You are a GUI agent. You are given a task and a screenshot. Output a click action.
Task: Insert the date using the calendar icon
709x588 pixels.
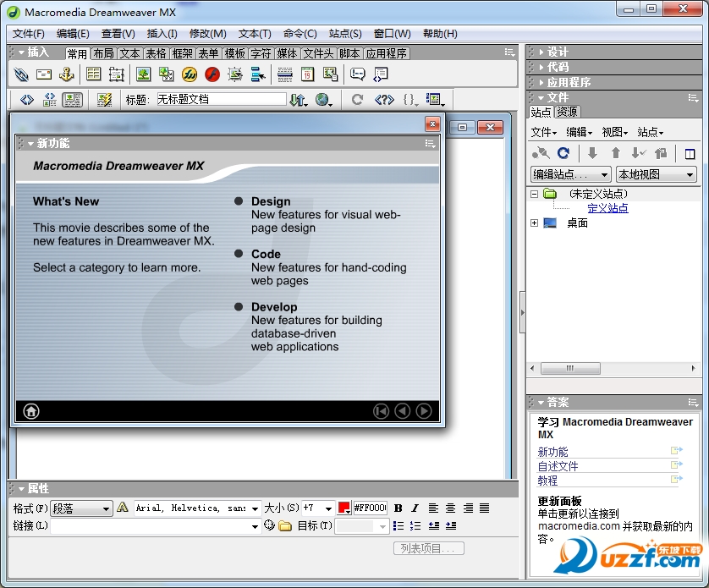coord(307,74)
